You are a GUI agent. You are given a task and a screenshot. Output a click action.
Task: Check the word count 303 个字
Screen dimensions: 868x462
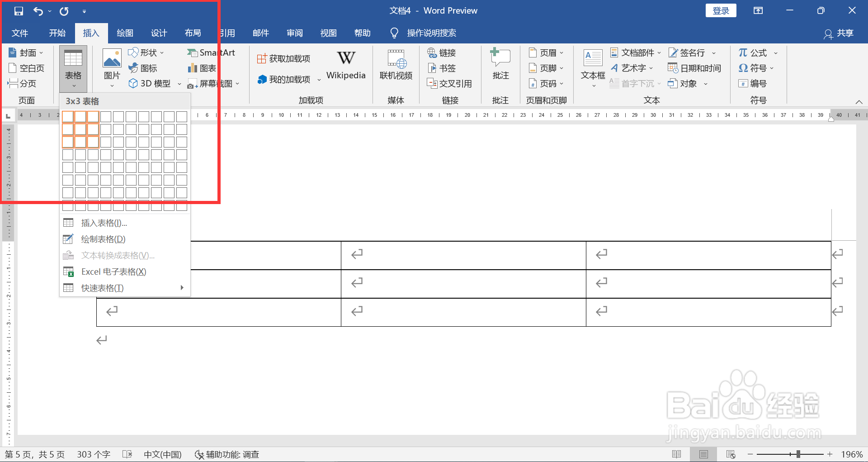click(x=94, y=454)
